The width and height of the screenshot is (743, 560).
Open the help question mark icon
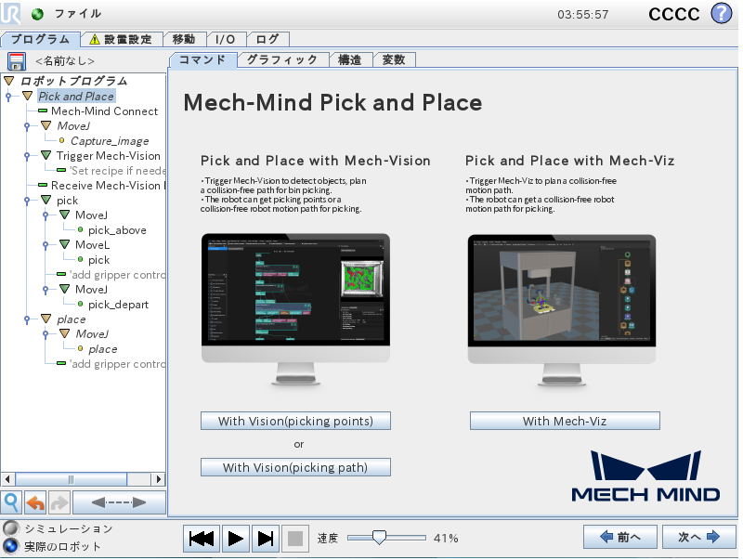tap(722, 13)
